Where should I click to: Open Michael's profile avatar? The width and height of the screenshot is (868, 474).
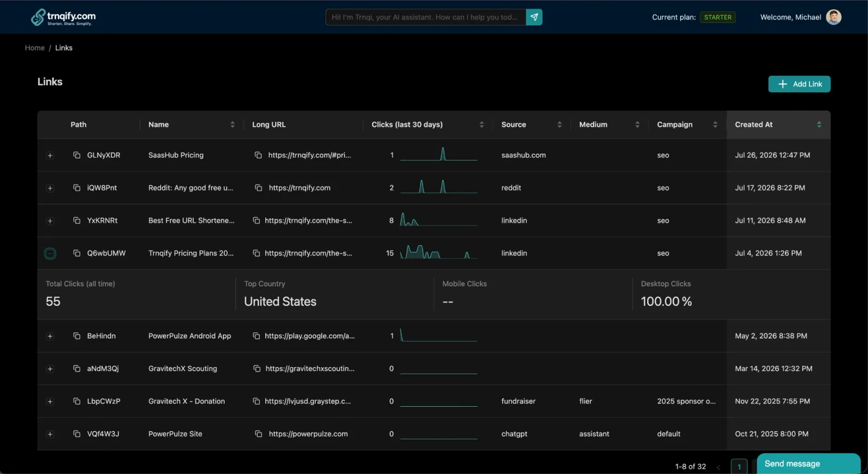coord(834,17)
